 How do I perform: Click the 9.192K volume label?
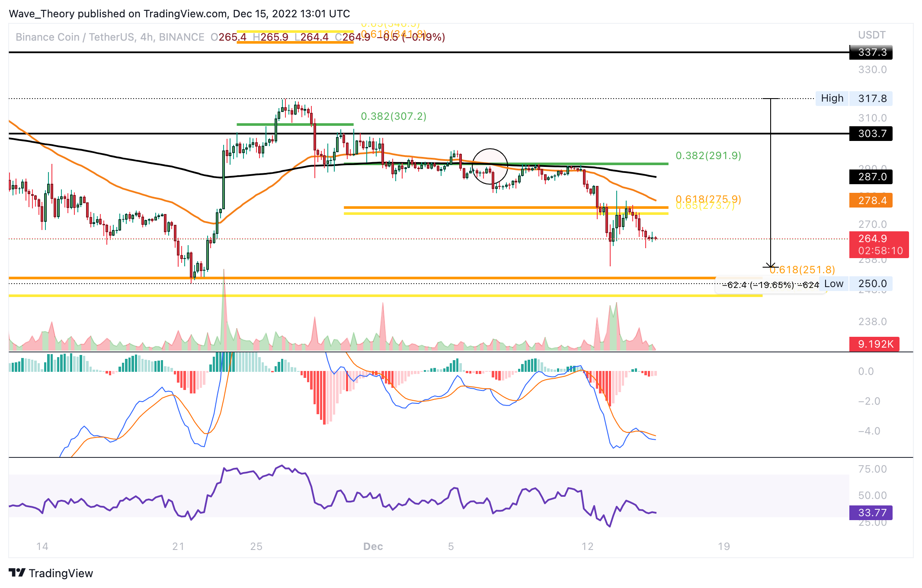874,344
